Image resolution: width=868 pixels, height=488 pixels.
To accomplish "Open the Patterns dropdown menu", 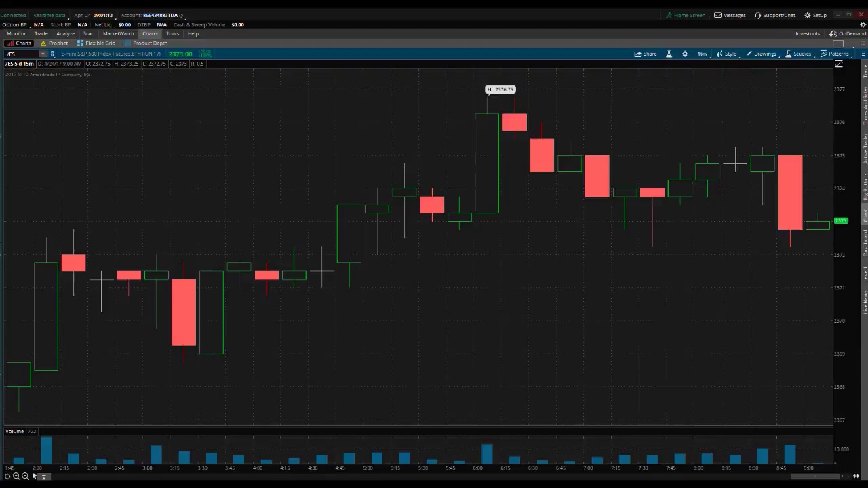I will coord(835,54).
